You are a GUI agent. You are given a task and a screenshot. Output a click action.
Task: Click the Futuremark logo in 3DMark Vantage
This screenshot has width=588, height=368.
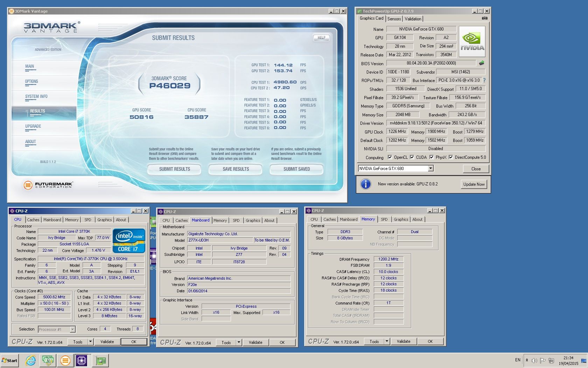pyautogui.click(x=48, y=185)
